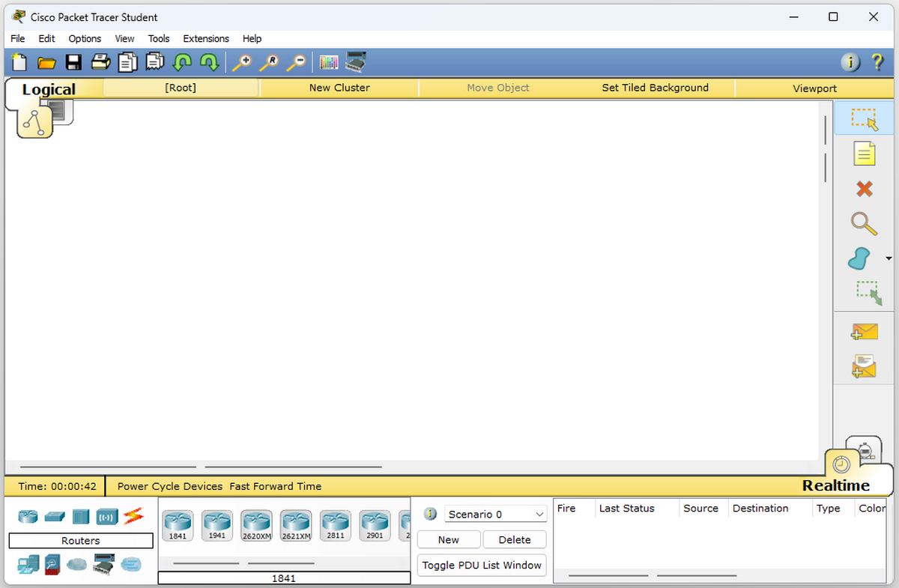Image resolution: width=899 pixels, height=588 pixels.
Task: Select the Inspect magnifier tool
Action: pyautogui.click(x=864, y=223)
